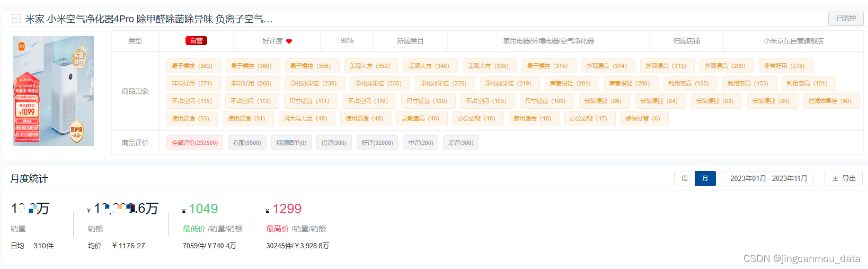Click the 美观大方 (352) tag
This screenshot has height=269, width=868.
tap(371, 66)
